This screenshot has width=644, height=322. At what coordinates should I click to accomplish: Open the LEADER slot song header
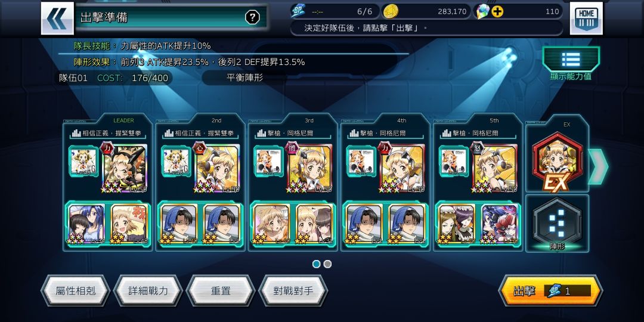point(107,133)
